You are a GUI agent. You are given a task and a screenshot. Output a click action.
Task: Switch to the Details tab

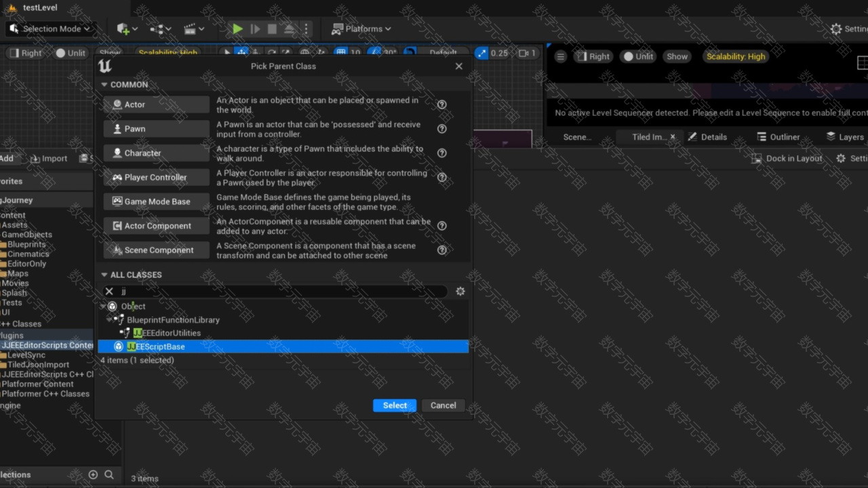point(707,137)
